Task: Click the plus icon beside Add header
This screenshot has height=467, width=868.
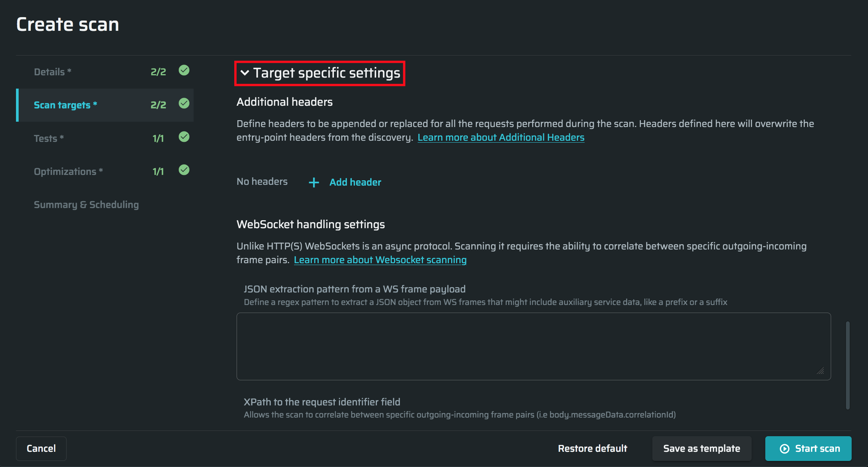Action: [x=314, y=183]
